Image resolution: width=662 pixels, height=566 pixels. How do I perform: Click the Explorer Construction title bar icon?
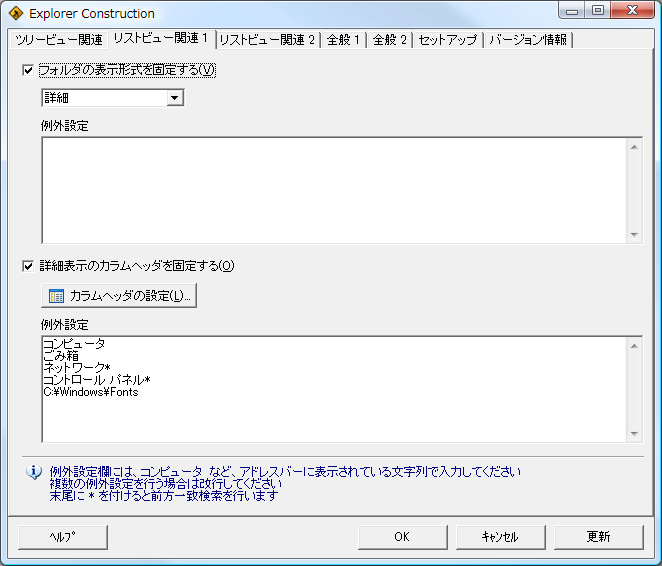16,14
